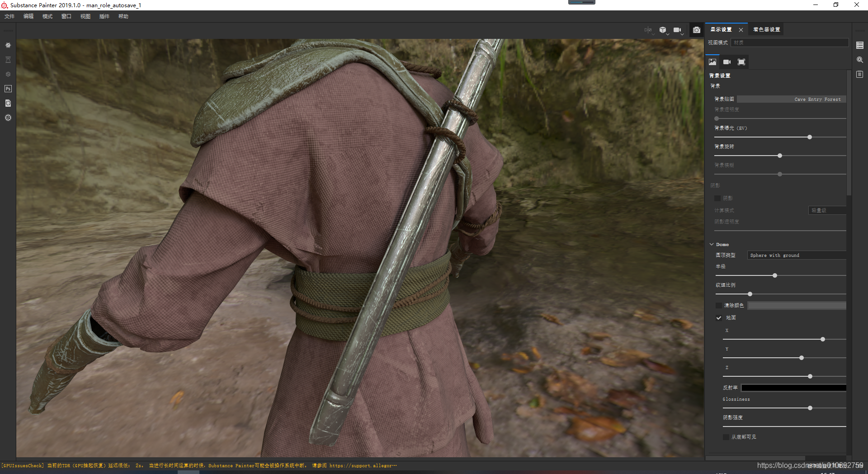Open the 计算模式 dropdown
The width and height of the screenshot is (868, 474).
tap(827, 210)
